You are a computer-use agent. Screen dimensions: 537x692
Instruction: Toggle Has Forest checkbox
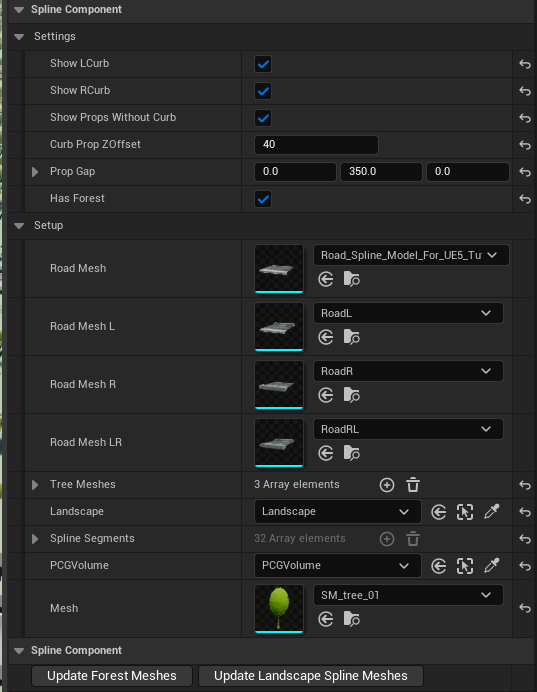[263, 199]
